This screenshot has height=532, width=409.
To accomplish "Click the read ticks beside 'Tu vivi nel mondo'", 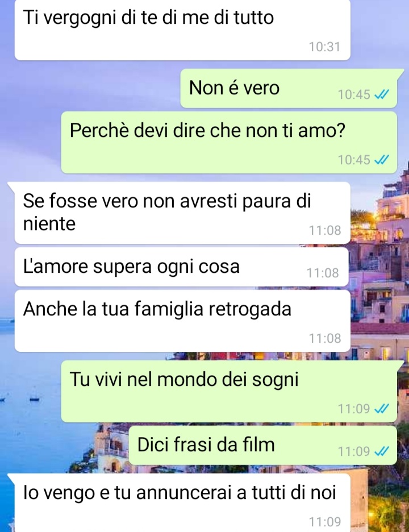I will (x=381, y=409).
